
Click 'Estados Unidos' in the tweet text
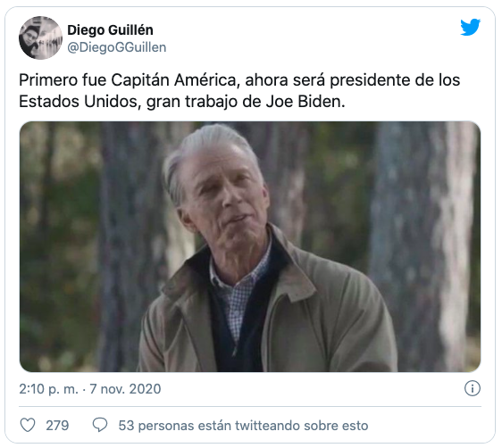[x=80, y=102]
